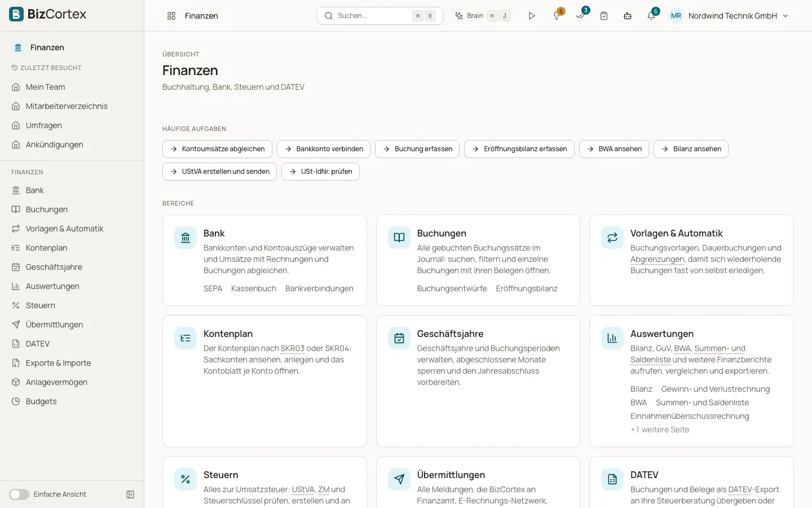This screenshot has width=812, height=508.
Task: Collapse the sidebar with the panel icon
Action: pyautogui.click(x=130, y=494)
